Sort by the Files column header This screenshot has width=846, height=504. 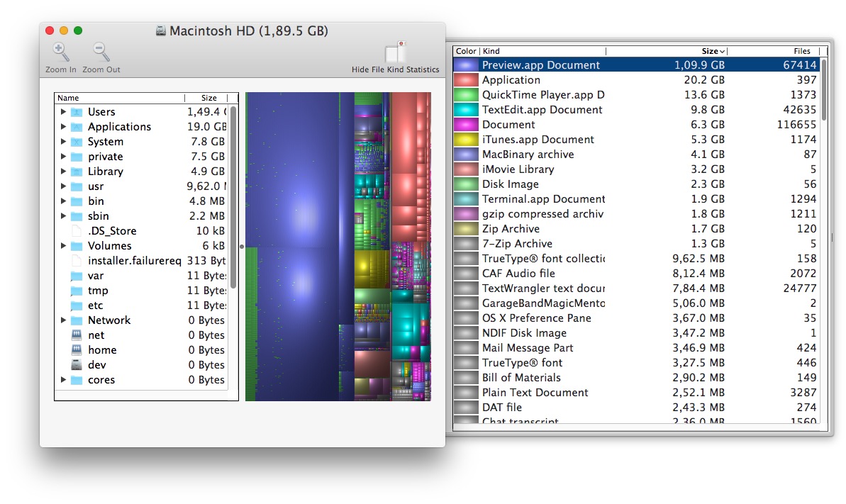pyautogui.click(x=801, y=51)
